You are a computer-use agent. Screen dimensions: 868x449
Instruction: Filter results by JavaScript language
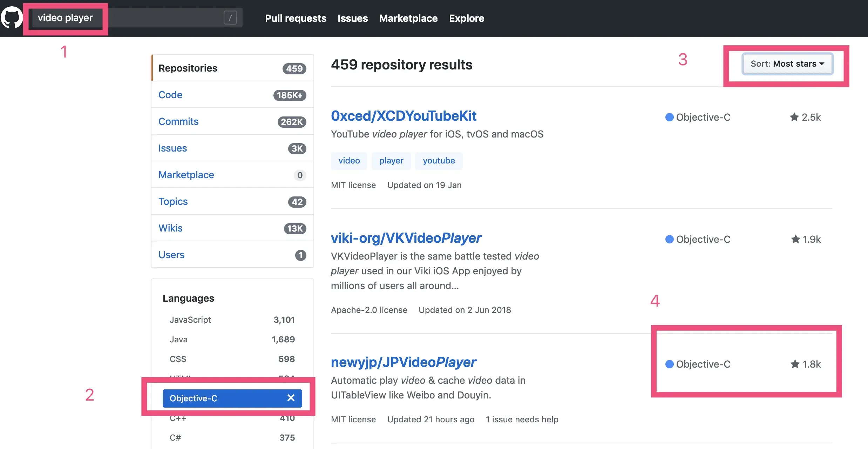(x=190, y=320)
